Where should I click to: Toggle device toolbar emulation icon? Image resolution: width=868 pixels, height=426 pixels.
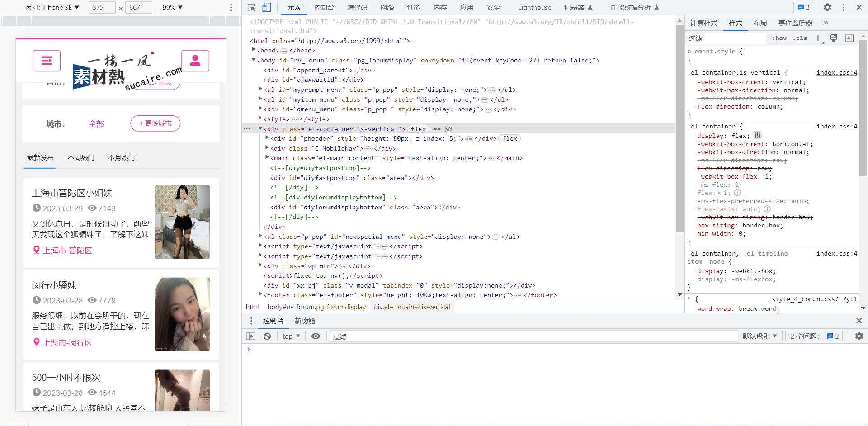(x=267, y=7)
